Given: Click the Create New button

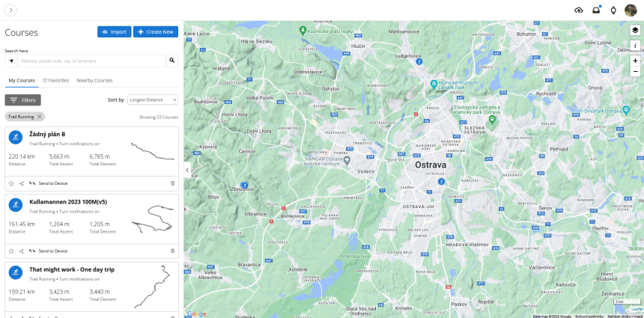Looking at the screenshot, I should click(x=155, y=32).
